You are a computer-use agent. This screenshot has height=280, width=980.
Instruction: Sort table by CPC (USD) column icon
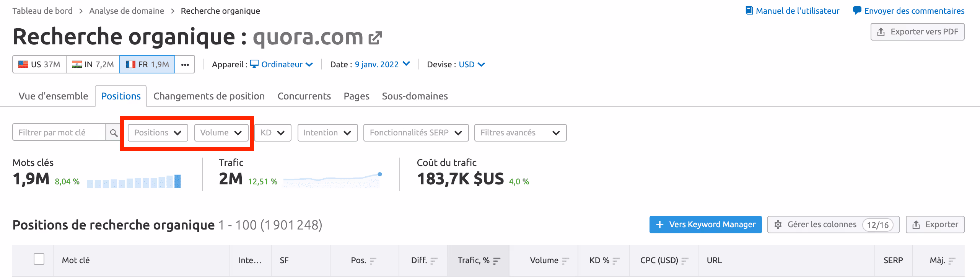click(x=685, y=261)
